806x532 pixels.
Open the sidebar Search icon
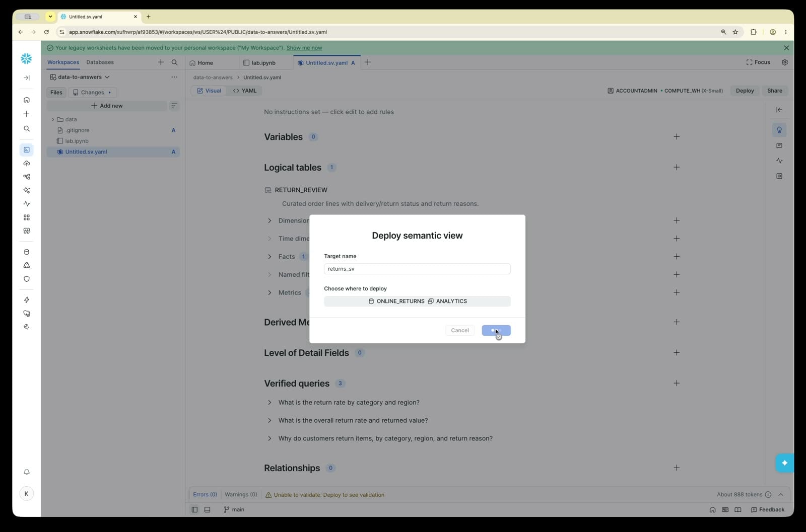tap(27, 129)
